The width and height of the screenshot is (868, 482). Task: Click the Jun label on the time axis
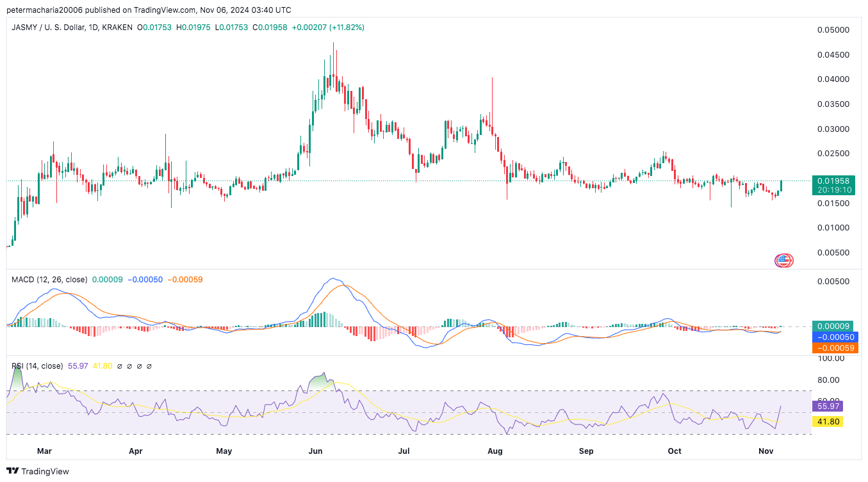click(x=315, y=451)
